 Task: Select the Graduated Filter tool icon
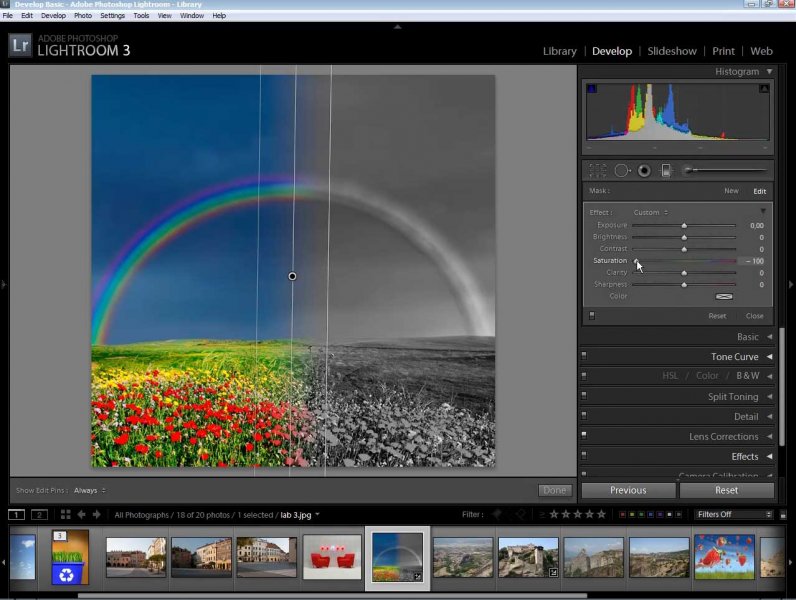[667, 171]
